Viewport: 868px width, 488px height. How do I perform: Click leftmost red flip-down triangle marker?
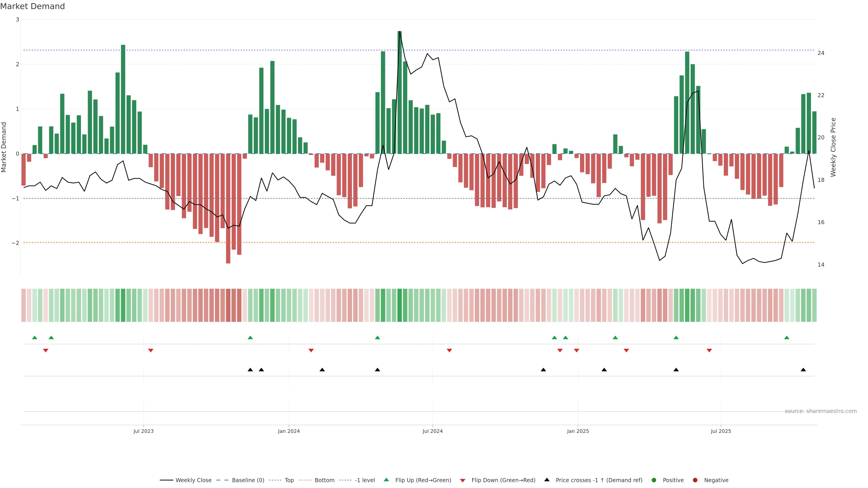click(46, 351)
